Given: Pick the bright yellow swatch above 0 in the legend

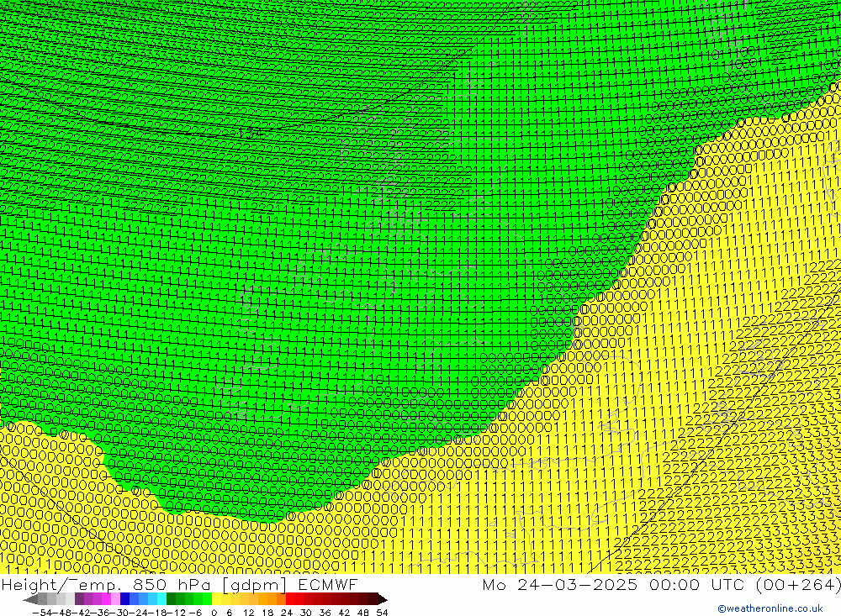Looking at the screenshot, I should [x=217, y=599].
